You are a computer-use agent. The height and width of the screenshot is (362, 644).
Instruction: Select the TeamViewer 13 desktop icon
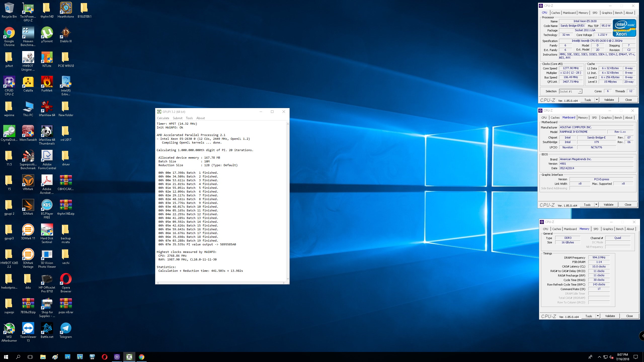[28, 332]
